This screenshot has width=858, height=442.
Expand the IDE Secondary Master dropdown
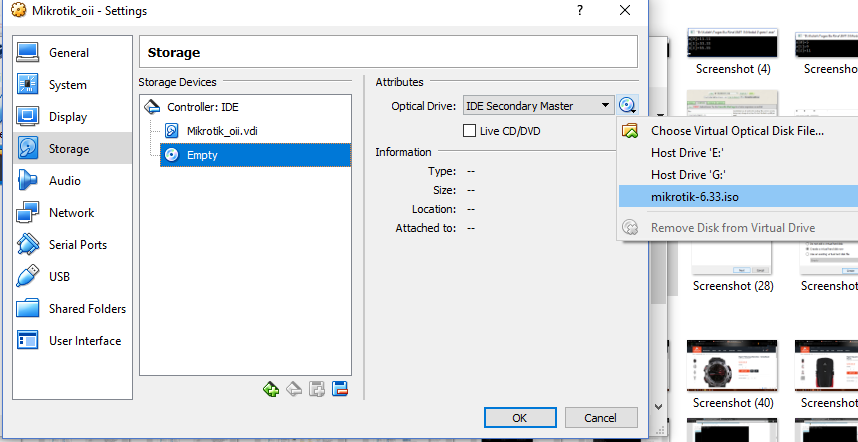click(x=538, y=106)
